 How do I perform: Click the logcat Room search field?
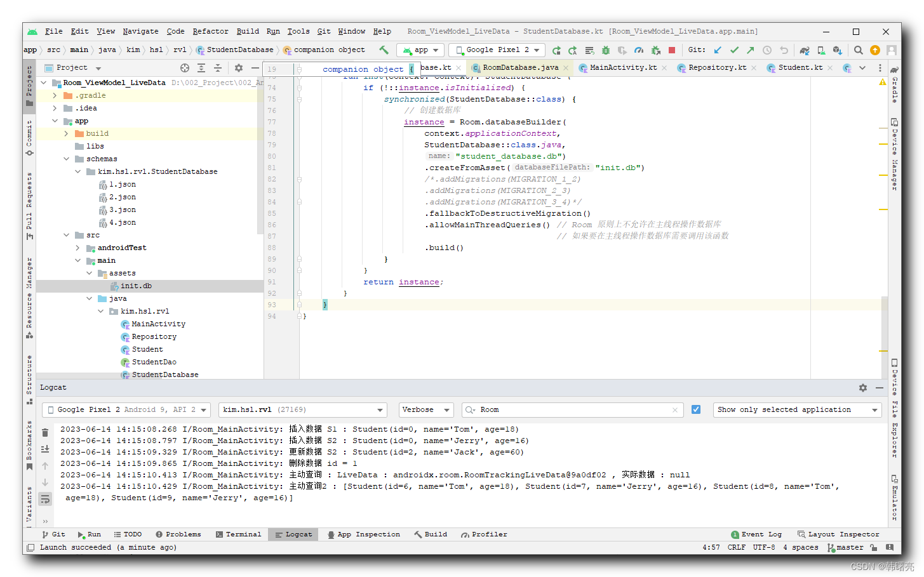click(x=572, y=410)
